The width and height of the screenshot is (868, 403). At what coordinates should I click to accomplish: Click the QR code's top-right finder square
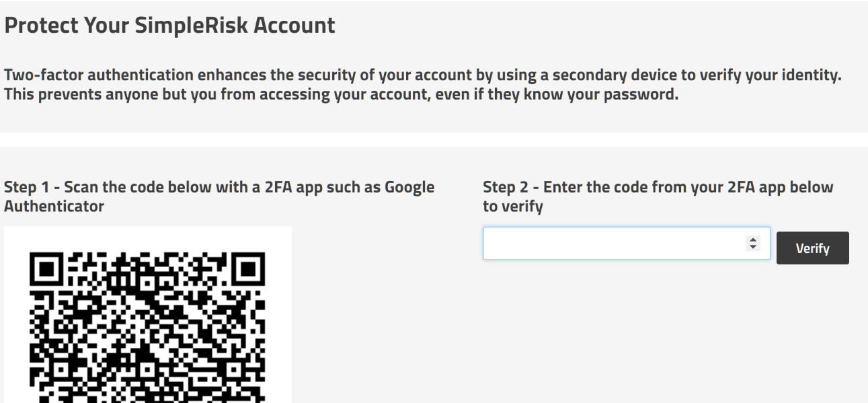[247, 269]
